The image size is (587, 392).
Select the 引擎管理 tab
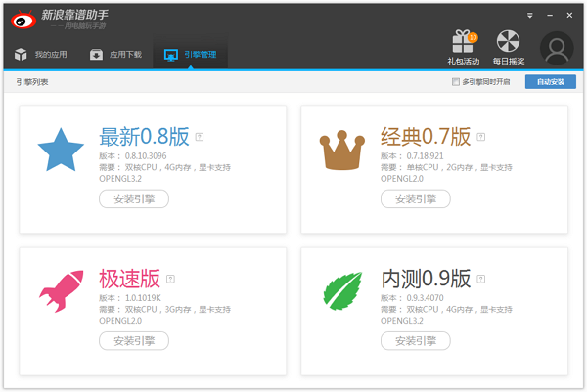point(192,55)
